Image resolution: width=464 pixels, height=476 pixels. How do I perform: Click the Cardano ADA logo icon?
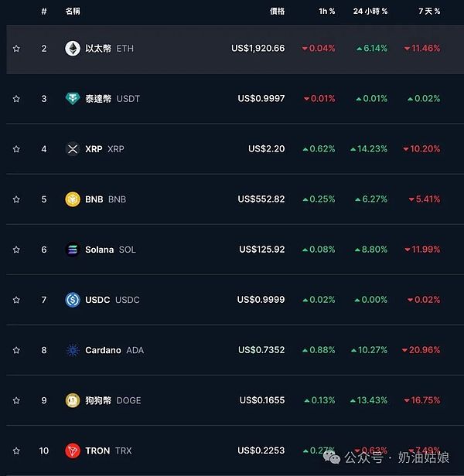(73, 350)
